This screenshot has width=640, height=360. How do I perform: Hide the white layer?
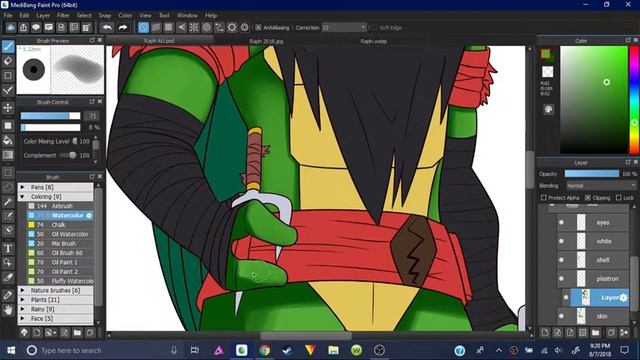coord(561,241)
